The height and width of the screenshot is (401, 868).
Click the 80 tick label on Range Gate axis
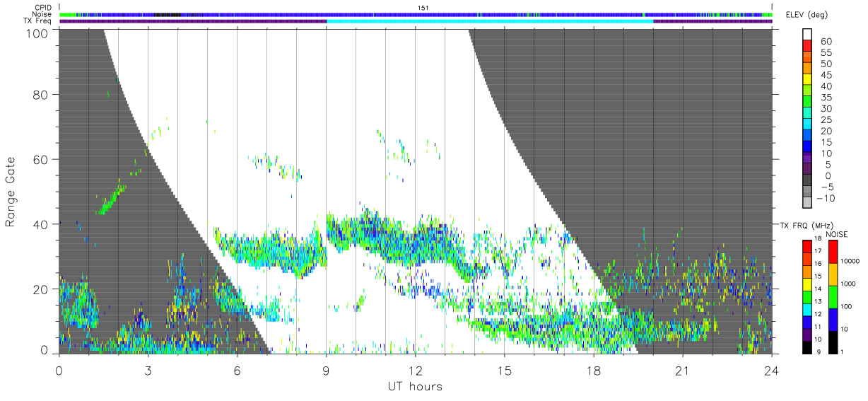tap(42, 94)
